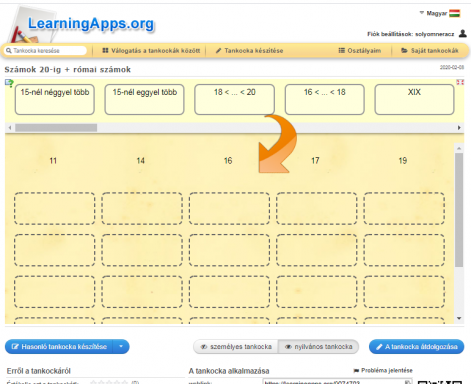Open the Osztályaim menu item
This screenshot has height=384, width=471.
(x=360, y=51)
